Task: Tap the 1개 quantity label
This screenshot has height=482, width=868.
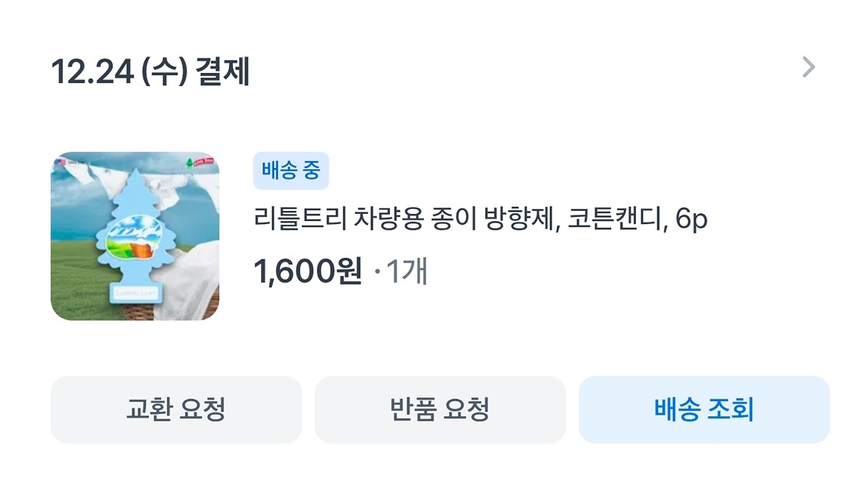Action: coord(407,273)
